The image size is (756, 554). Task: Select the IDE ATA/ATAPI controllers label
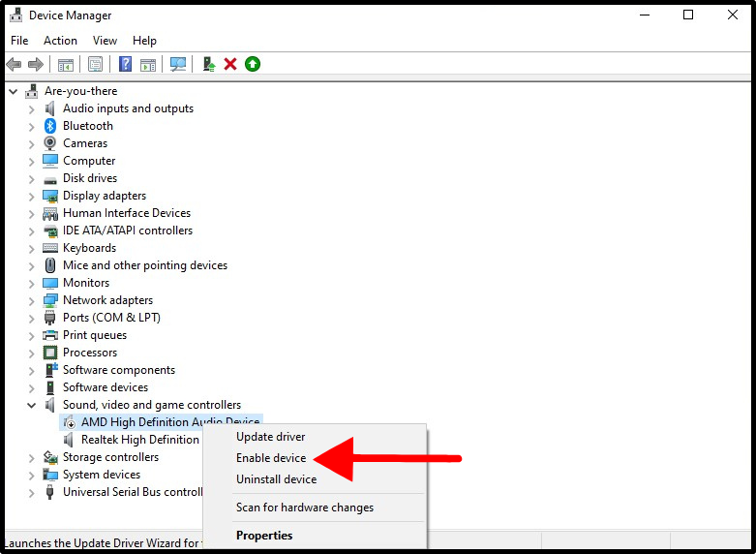[128, 231]
